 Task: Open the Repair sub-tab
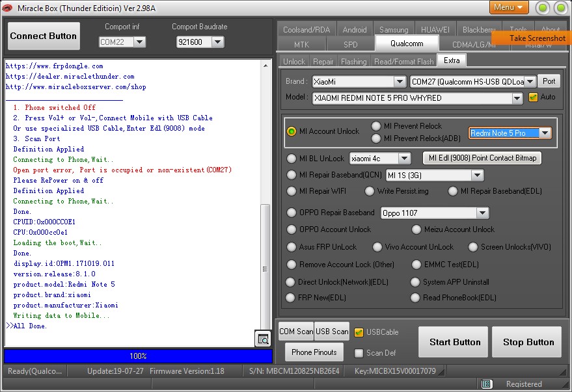(323, 62)
